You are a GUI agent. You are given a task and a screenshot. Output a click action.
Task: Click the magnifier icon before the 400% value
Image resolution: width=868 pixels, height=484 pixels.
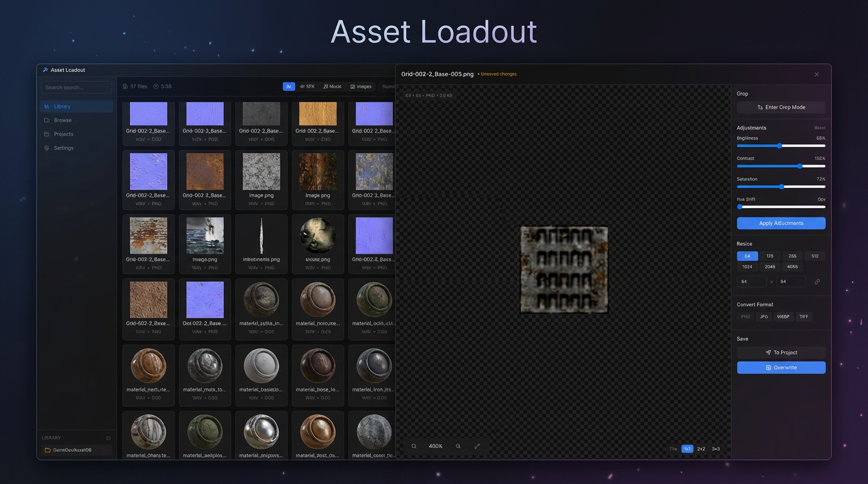[414, 446]
